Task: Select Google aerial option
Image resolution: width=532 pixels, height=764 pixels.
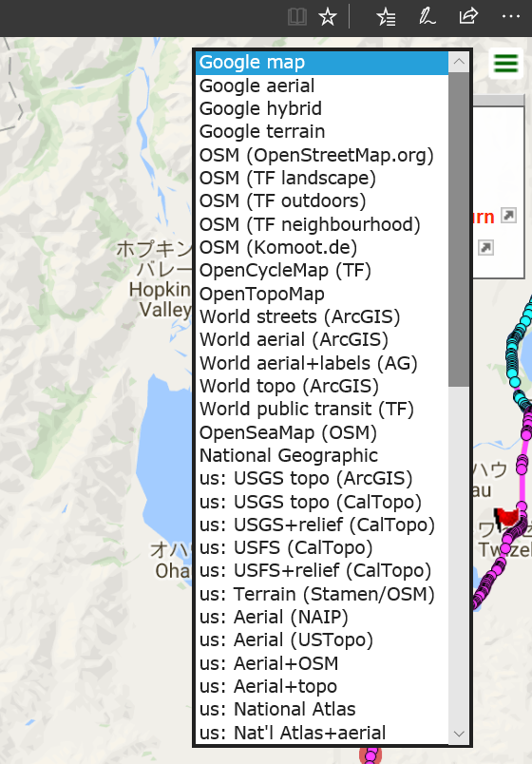Action: coord(321,86)
